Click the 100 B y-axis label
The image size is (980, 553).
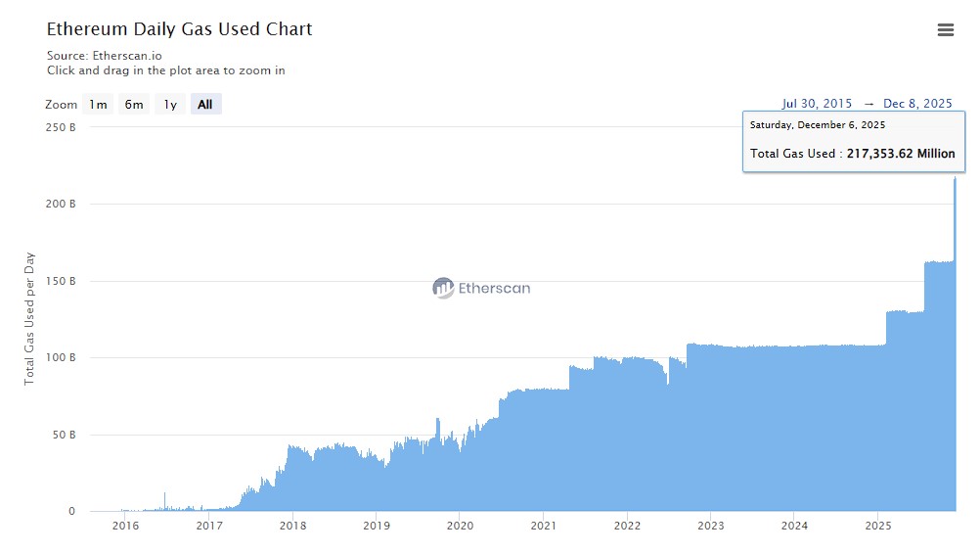click(60, 358)
